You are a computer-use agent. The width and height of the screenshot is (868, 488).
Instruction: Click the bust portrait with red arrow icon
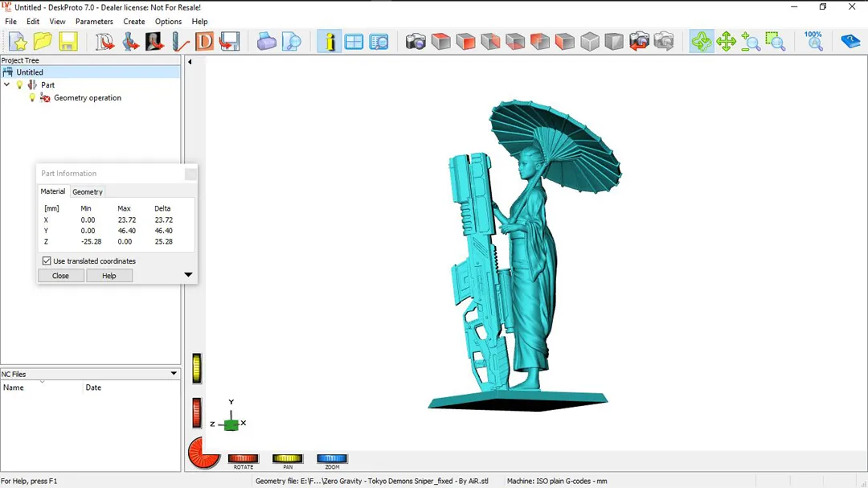click(x=154, y=42)
